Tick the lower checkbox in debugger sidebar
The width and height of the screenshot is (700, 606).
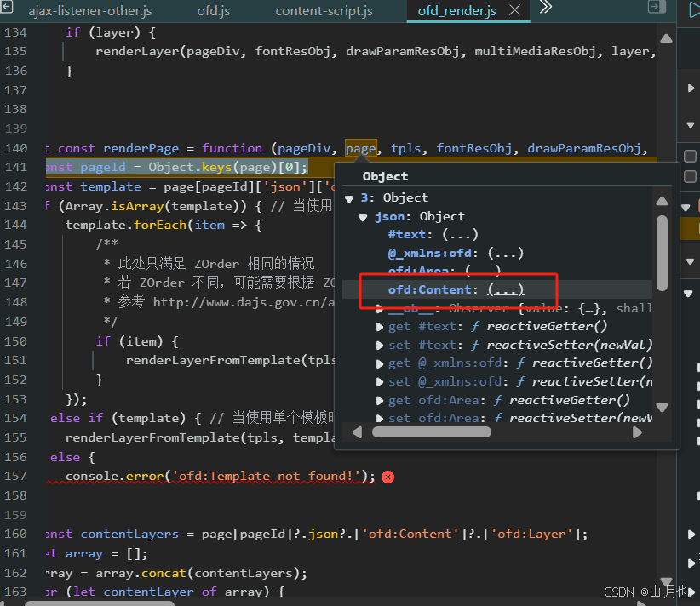click(690, 177)
